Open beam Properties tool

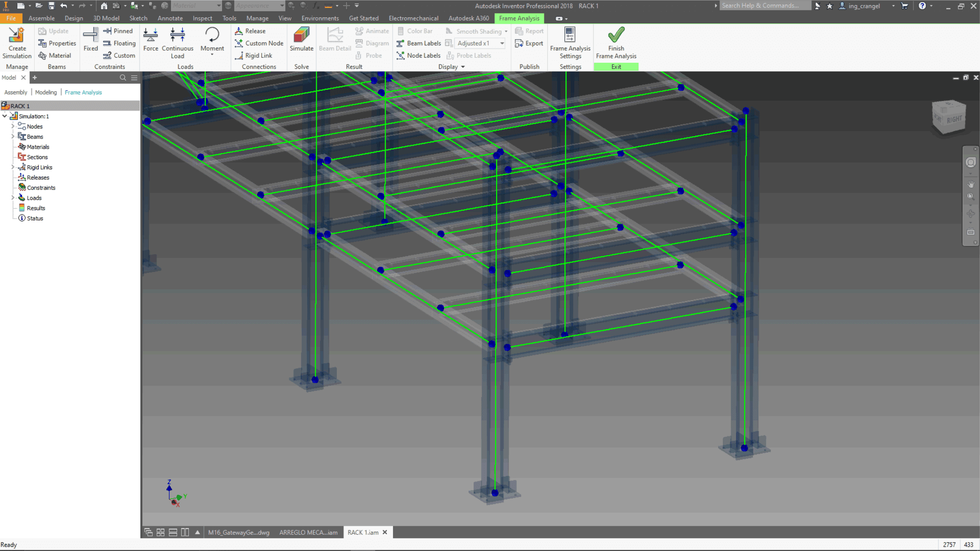click(x=57, y=43)
